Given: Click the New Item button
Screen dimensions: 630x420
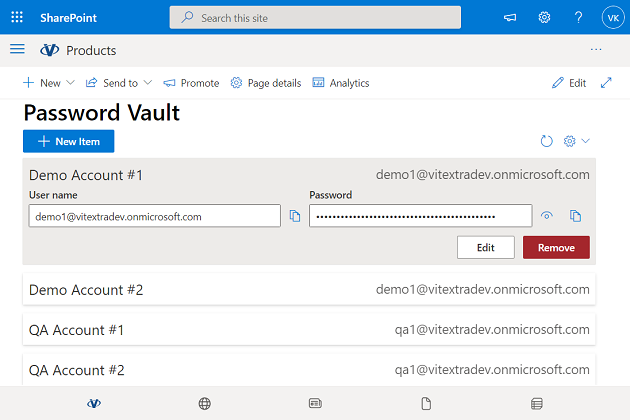Looking at the screenshot, I should pos(68,141).
